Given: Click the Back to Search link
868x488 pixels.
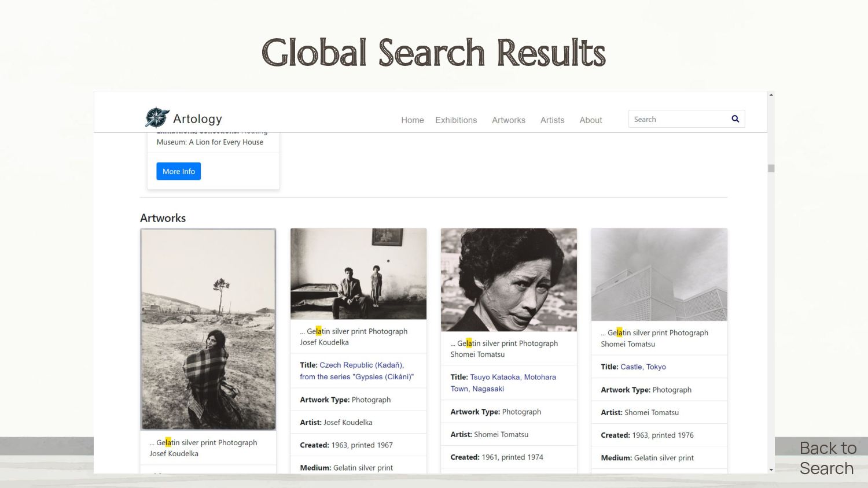Looking at the screenshot, I should pos(827,458).
